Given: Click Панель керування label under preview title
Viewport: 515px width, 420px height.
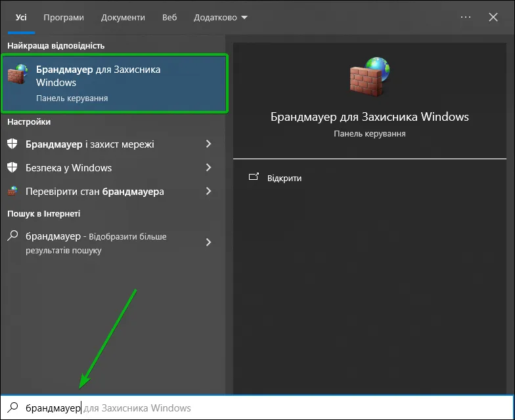Looking at the screenshot, I should pyautogui.click(x=369, y=134).
